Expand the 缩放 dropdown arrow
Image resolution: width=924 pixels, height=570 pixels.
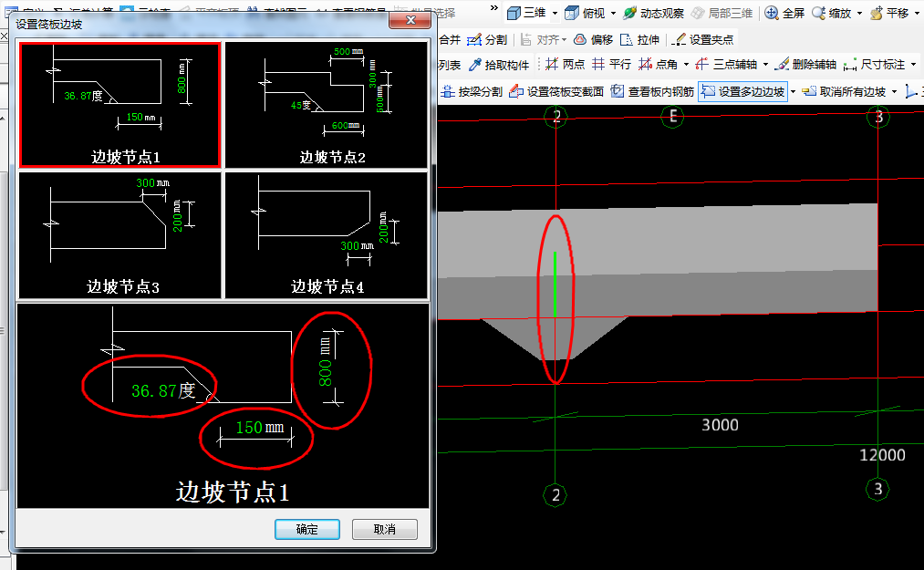859,13
